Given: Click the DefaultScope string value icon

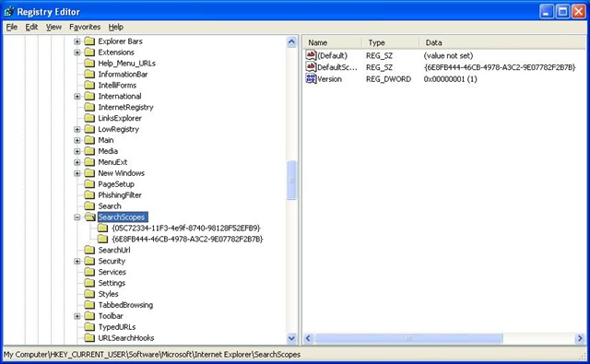Looking at the screenshot, I should pos(311,67).
